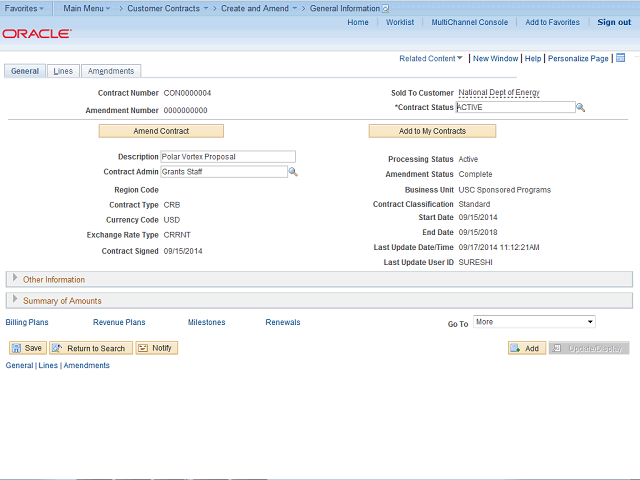The height and width of the screenshot is (480, 640).
Task: Open the Related Content dropdown
Action: pyautogui.click(x=431, y=58)
